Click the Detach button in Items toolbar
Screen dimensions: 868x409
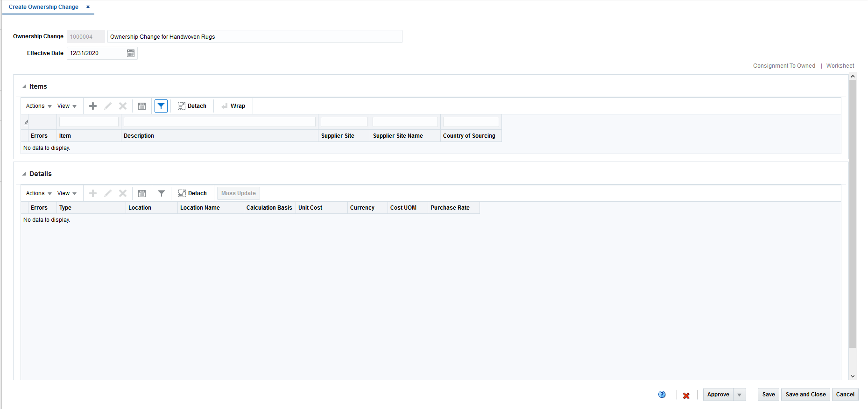[x=192, y=106]
